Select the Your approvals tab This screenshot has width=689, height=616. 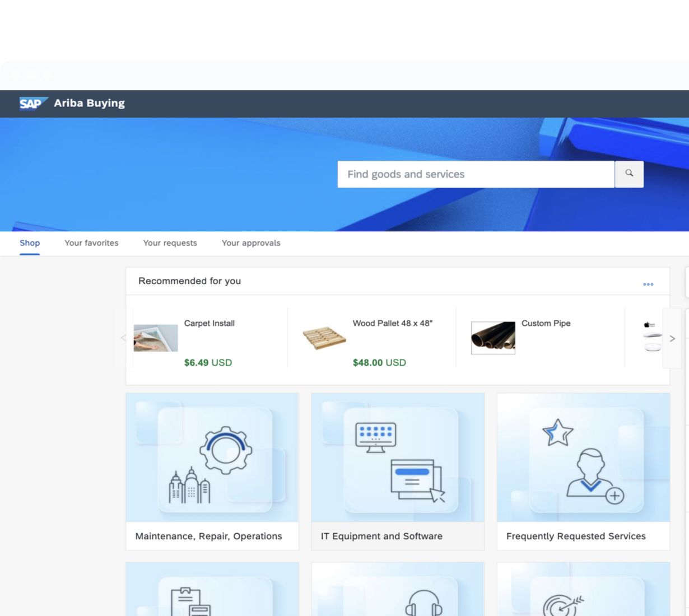(251, 243)
